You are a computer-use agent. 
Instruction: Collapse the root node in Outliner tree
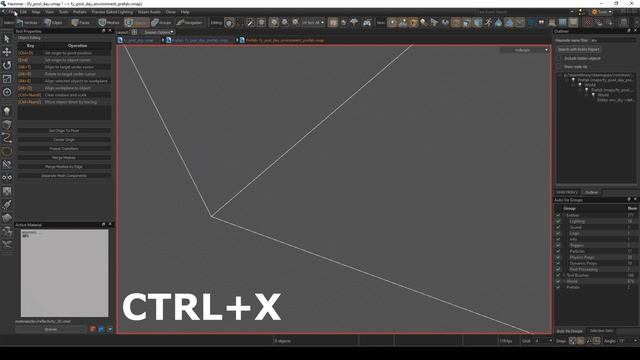tap(560, 75)
